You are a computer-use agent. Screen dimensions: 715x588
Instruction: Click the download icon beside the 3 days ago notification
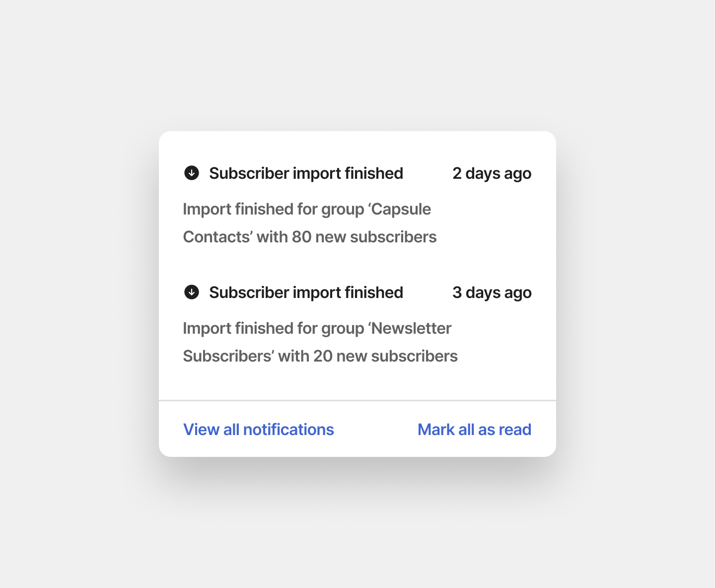coord(192,292)
